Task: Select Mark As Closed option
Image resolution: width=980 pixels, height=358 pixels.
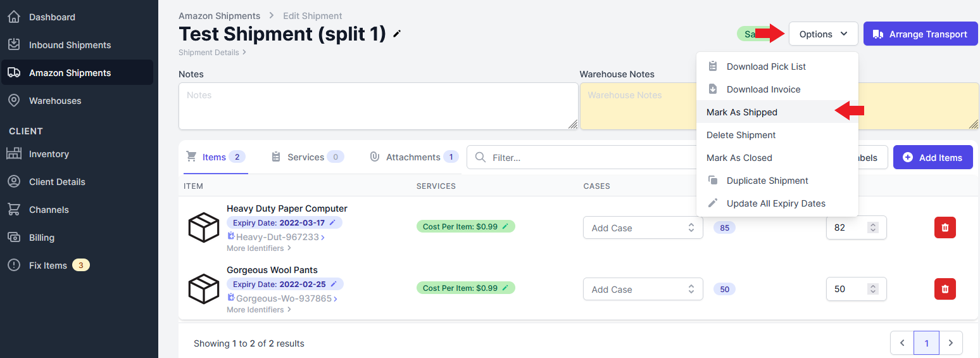Action: [777, 158]
